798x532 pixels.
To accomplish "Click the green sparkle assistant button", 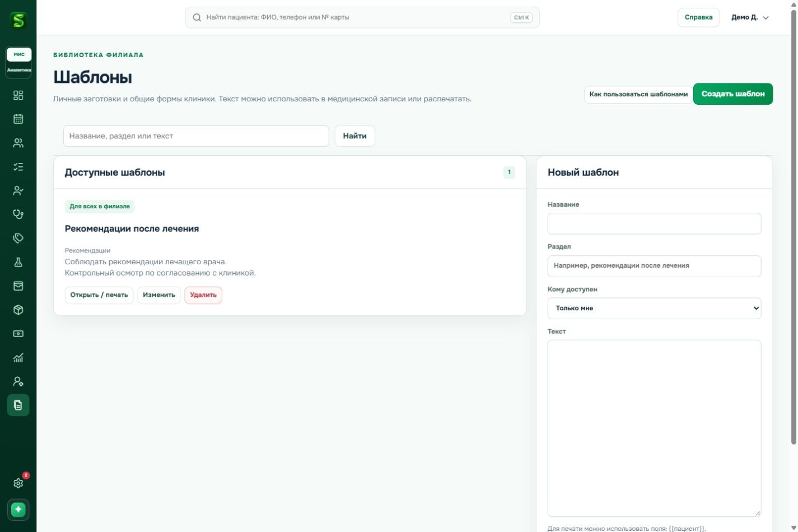I will pyautogui.click(x=18, y=510).
